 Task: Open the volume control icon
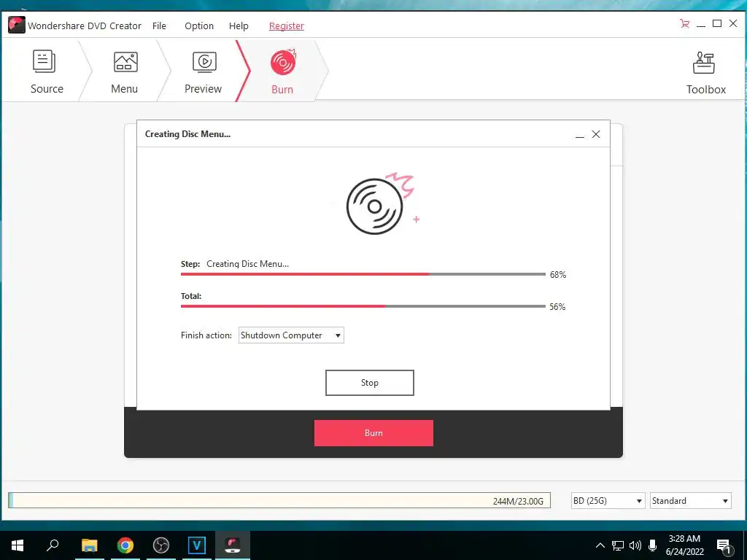coord(635,545)
